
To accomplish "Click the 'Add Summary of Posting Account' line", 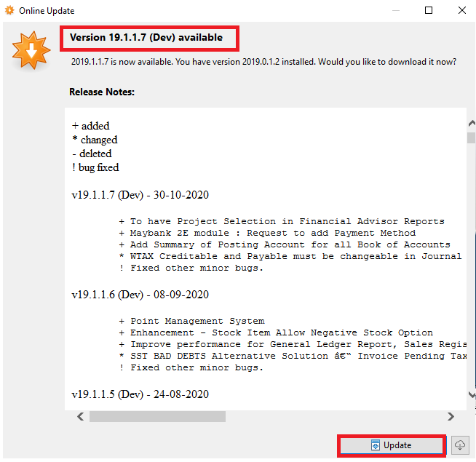I will coord(285,244).
